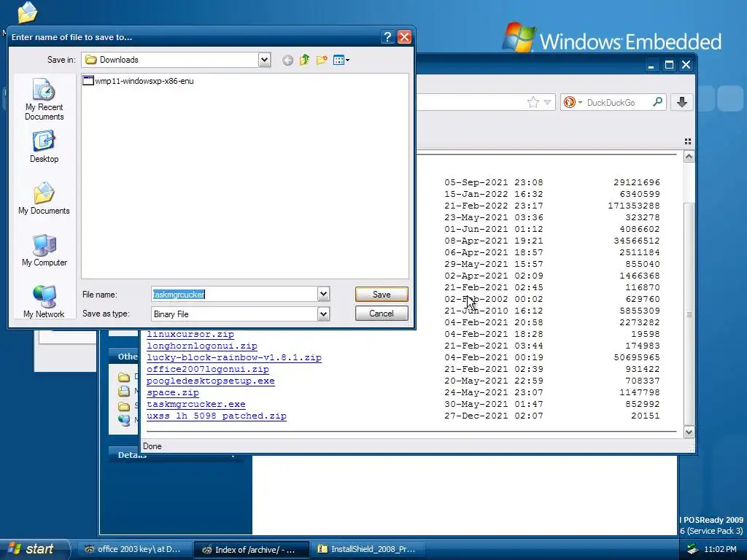
Task: Click browser scrollbar up arrow
Action: coord(689,157)
